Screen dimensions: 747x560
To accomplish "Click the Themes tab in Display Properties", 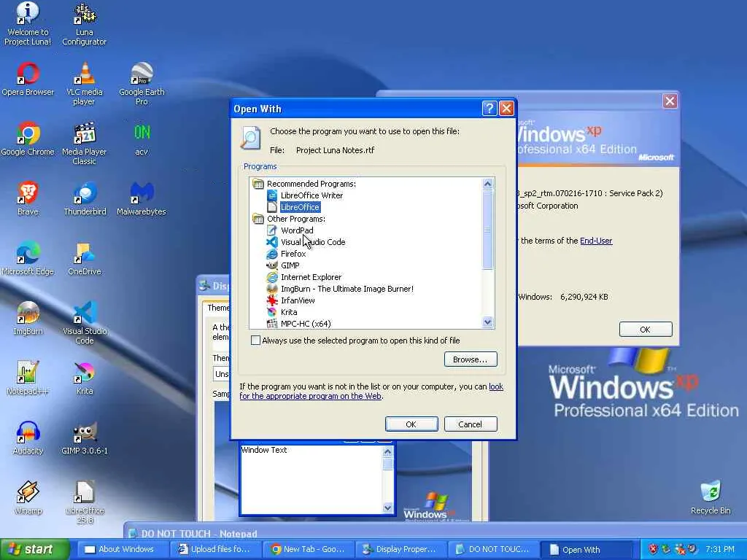I will pyautogui.click(x=217, y=308).
